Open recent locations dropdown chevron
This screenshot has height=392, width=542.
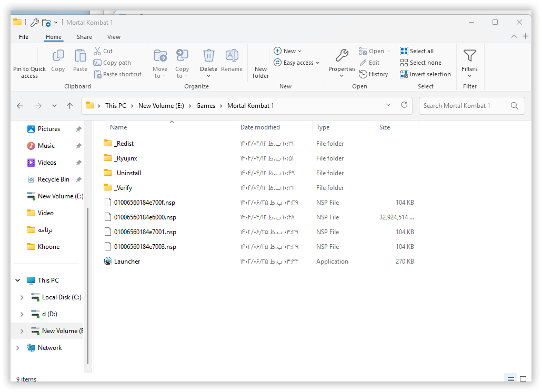54,106
